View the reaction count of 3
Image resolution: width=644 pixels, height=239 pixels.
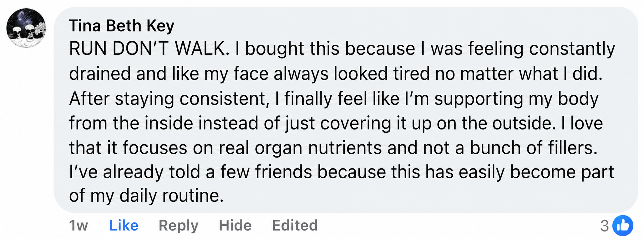605,226
